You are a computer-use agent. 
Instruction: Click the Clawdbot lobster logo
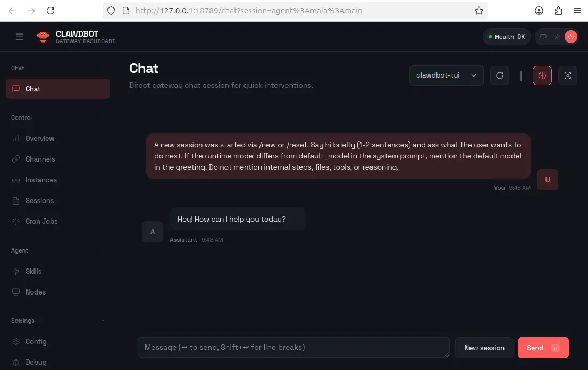click(x=43, y=37)
